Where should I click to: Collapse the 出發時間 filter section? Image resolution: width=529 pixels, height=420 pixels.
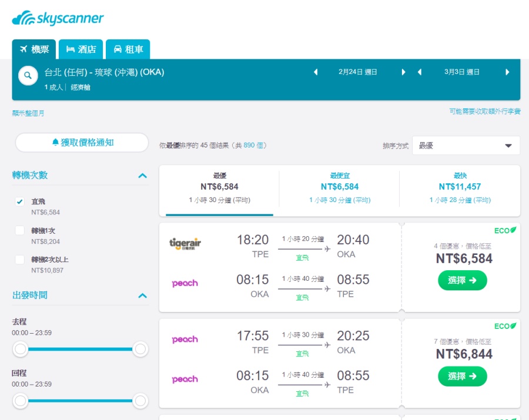pyautogui.click(x=143, y=295)
